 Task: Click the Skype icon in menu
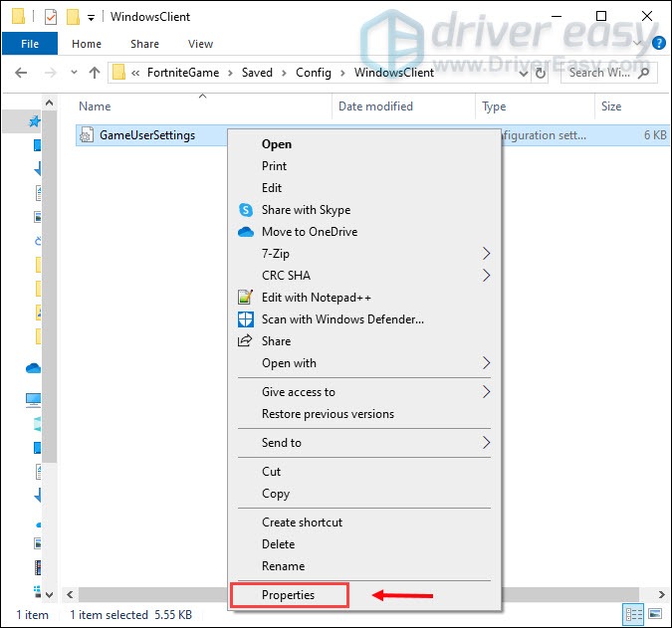pos(246,210)
